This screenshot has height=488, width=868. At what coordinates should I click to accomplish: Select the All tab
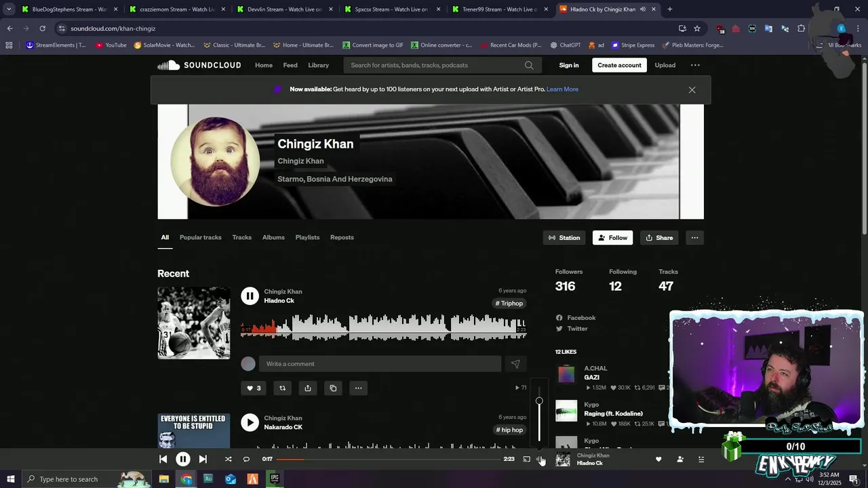[x=165, y=237]
